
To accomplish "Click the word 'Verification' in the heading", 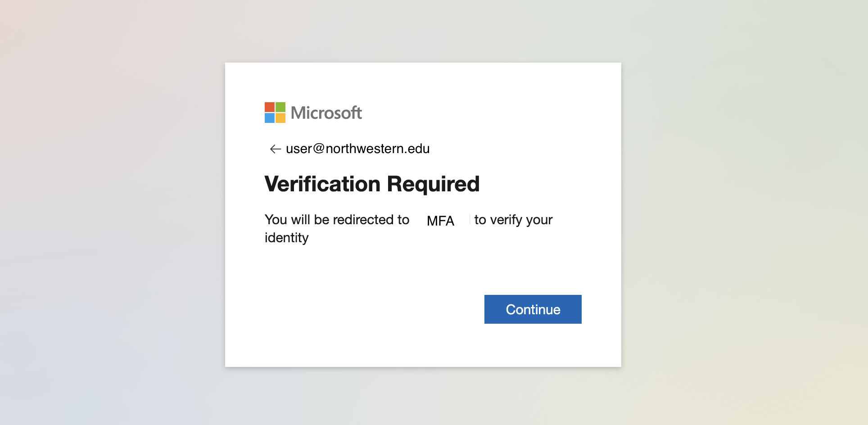I will (x=322, y=184).
